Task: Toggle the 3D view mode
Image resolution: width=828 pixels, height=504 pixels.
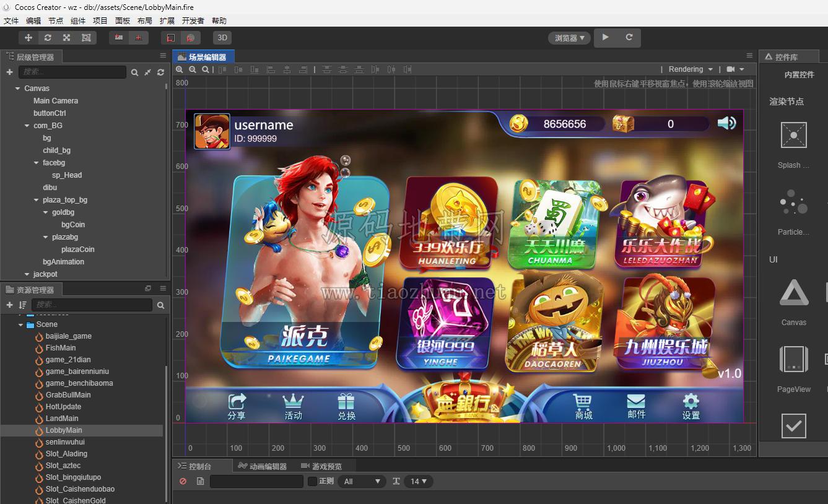Action: pyautogui.click(x=222, y=38)
